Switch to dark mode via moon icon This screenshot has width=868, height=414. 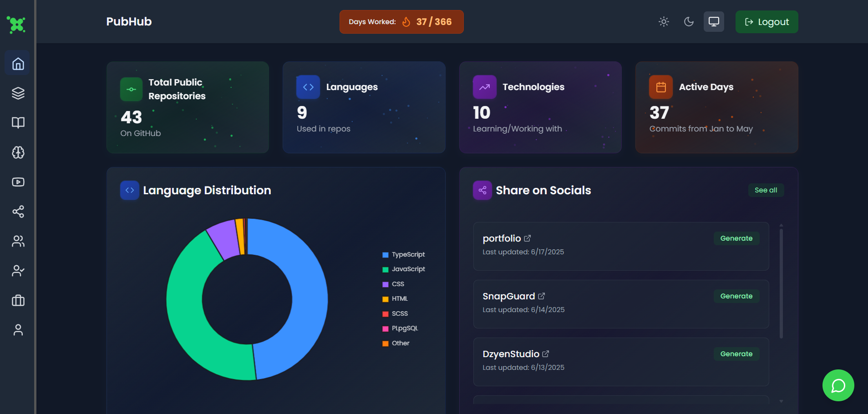tap(688, 21)
